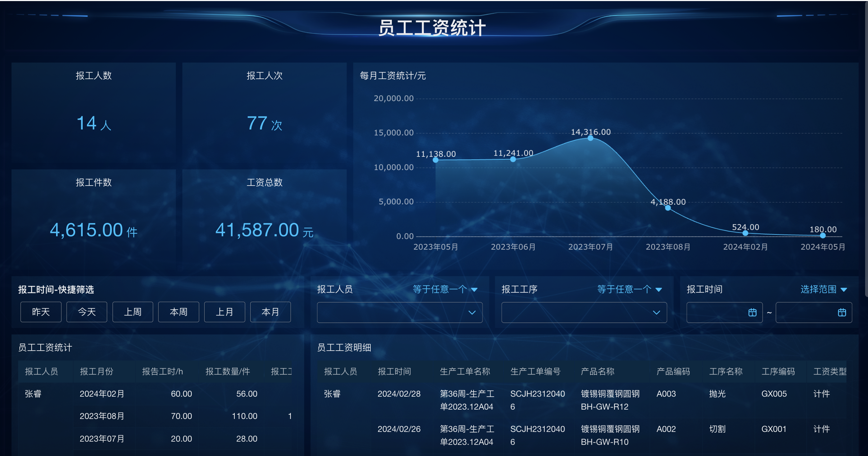Click the 14,316.00 chart data point
Viewport: 868px width, 456px height.
[x=590, y=138]
